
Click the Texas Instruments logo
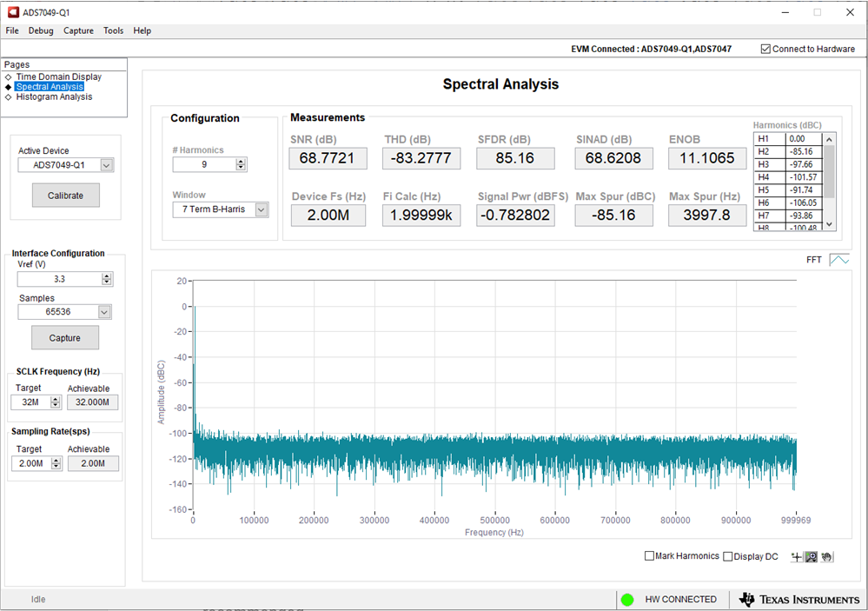coord(798,600)
